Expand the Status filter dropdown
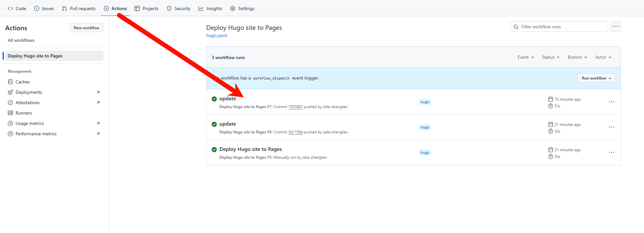This screenshot has height=233, width=644. pyautogui.click(x=551, y=57)
